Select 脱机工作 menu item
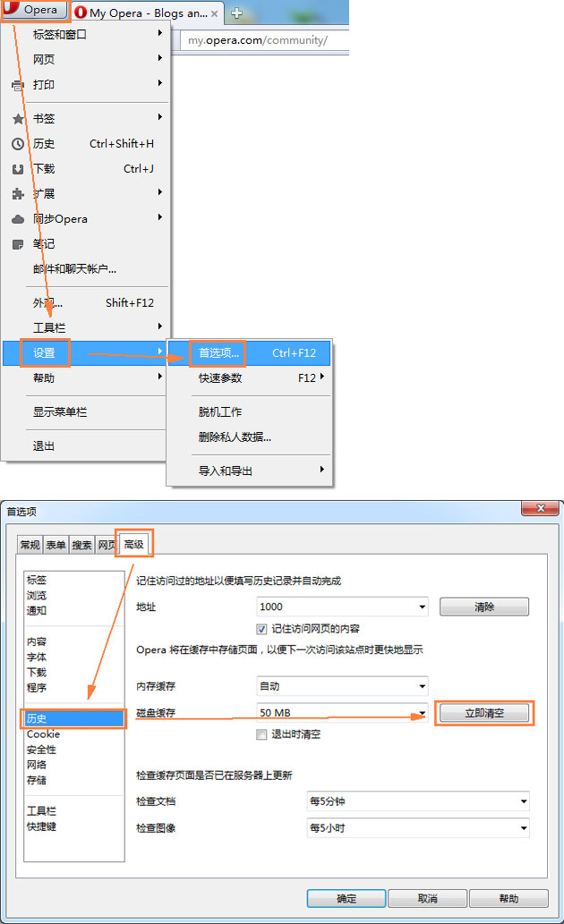The width and height of the screenshot is (564, 924). coord(250,412)
